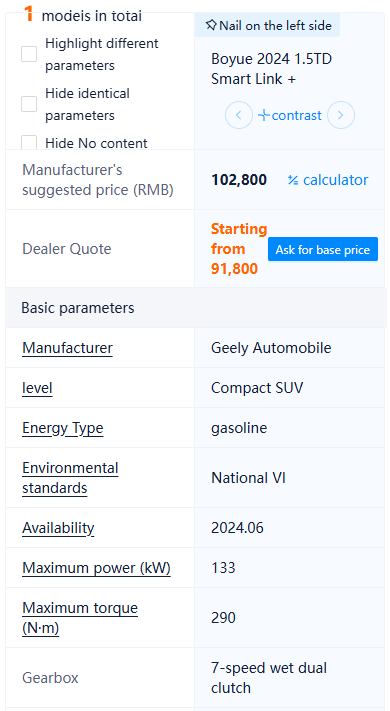Viewport: 390px width, 711px height.
Task: Open the Manufacturer parameter definition
Action: tap(68, 348)
